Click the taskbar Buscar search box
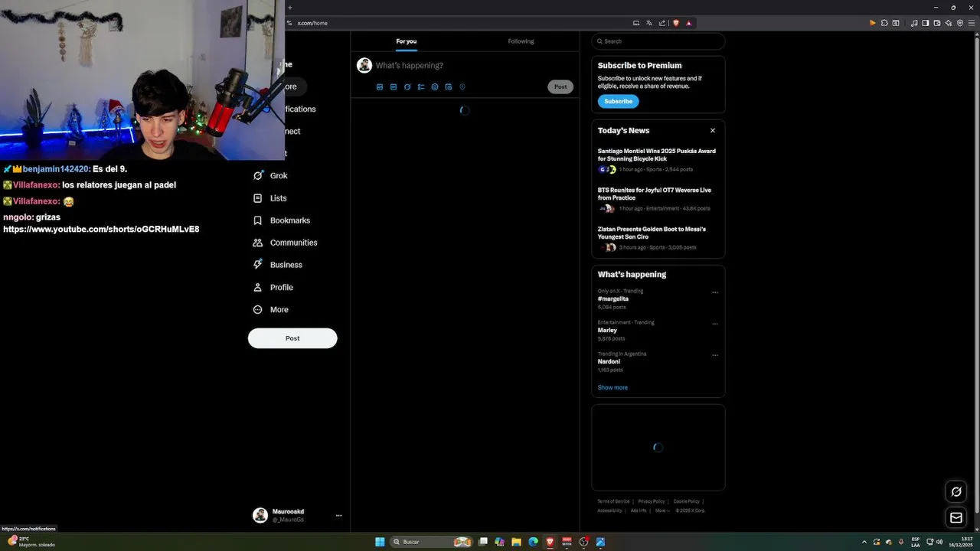This screenshot has width=980, height=551. (x=432, y=542)
